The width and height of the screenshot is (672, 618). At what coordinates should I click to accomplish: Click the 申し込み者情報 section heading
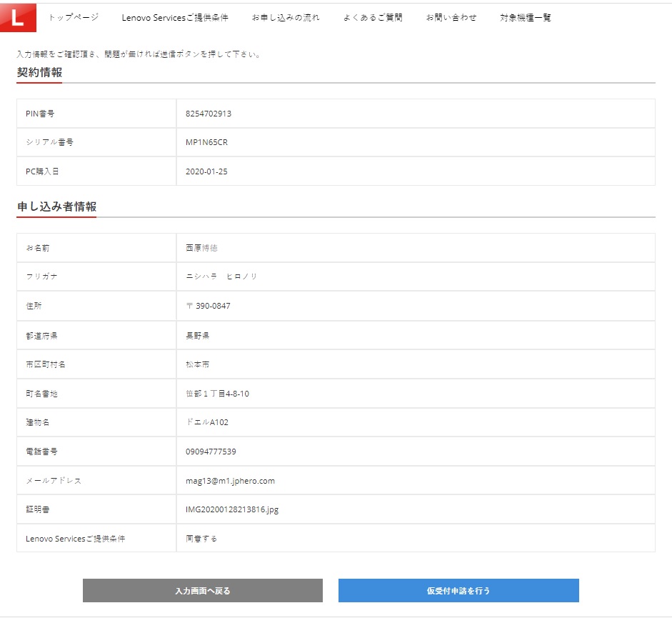[56, 206]
